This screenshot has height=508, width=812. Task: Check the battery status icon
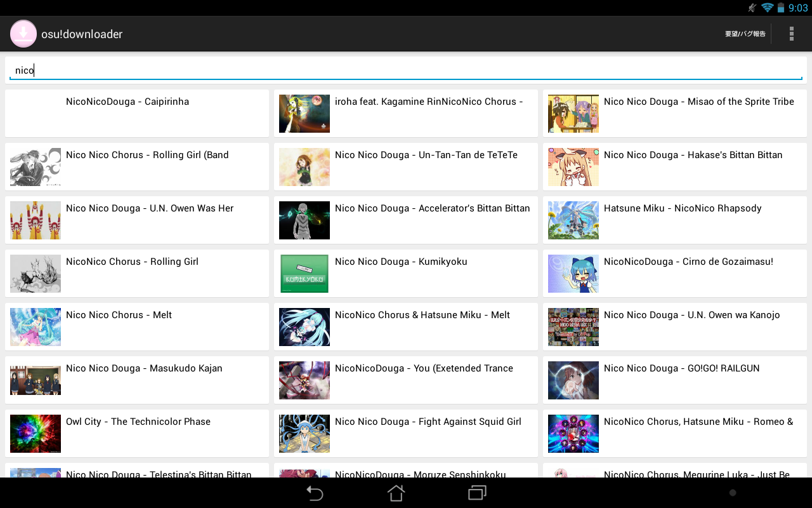coord(781,8)
